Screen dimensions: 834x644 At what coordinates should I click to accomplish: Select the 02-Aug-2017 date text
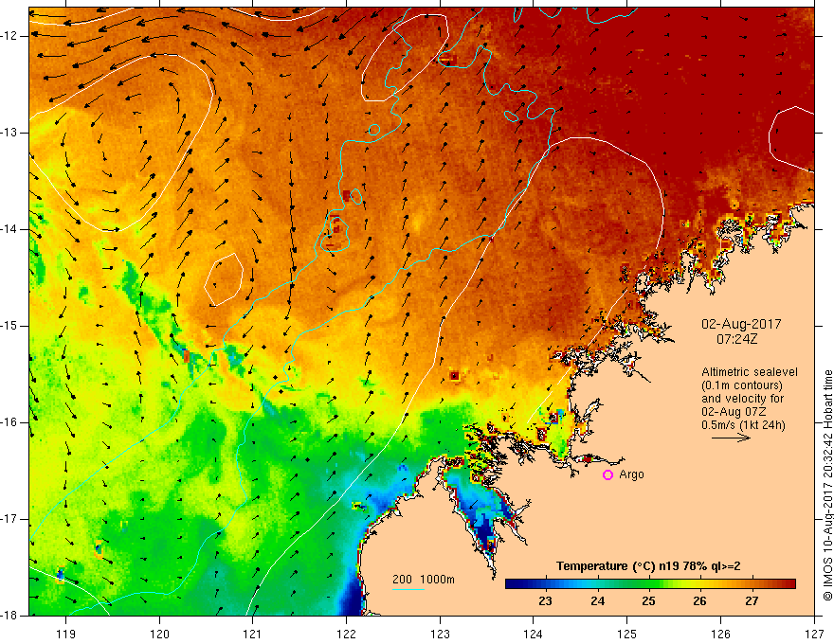coord(741,324)
